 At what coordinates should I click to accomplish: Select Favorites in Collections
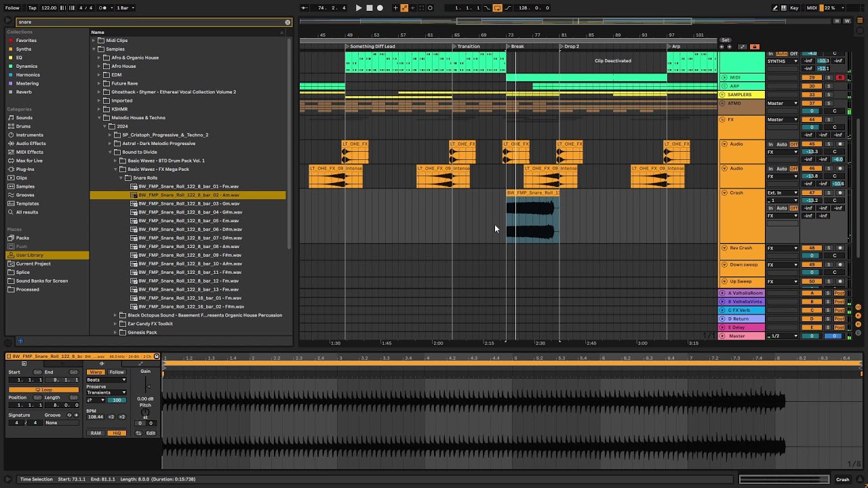pyautogui.click(x=26, y=41)
